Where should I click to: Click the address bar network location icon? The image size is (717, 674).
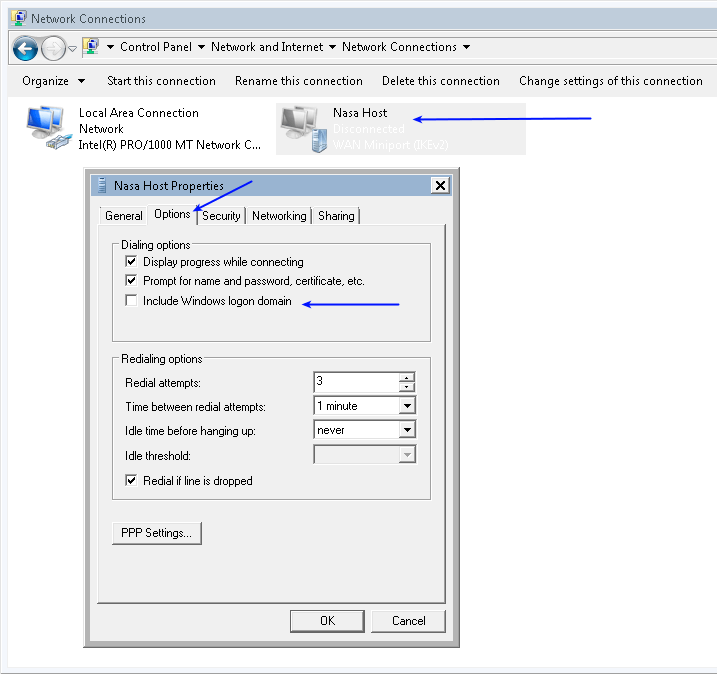pos(92,47)
